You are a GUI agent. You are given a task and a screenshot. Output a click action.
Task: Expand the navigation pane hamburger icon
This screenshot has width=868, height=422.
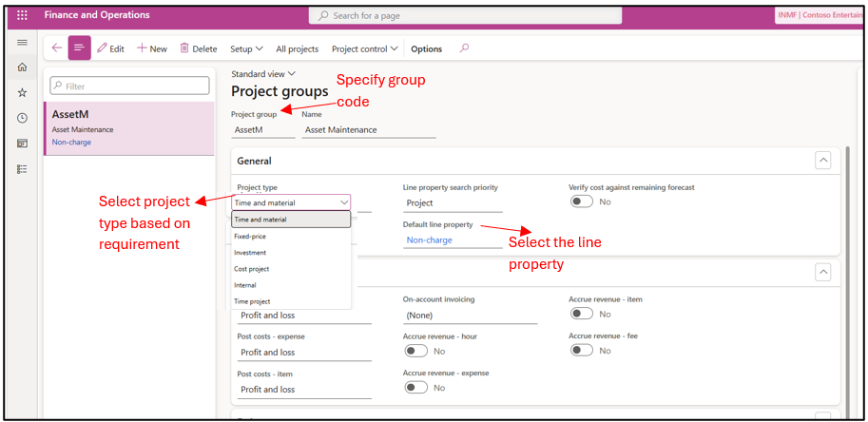pyautogui.click(x=22, y=43)
